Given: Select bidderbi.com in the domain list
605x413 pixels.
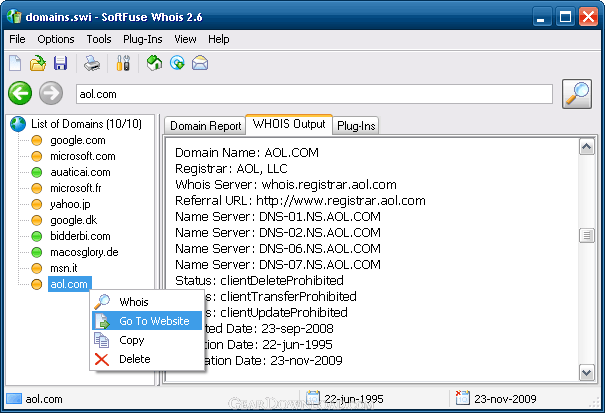Looking at the screenshot, I should click(80, 236).
